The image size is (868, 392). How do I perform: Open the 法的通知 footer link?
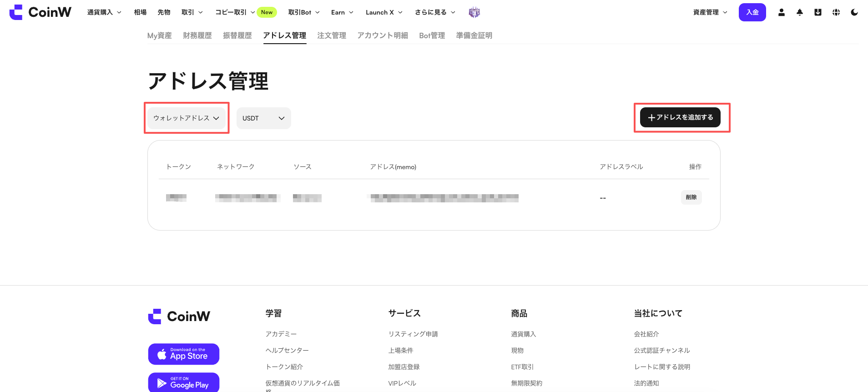click(x=646, y=383)
